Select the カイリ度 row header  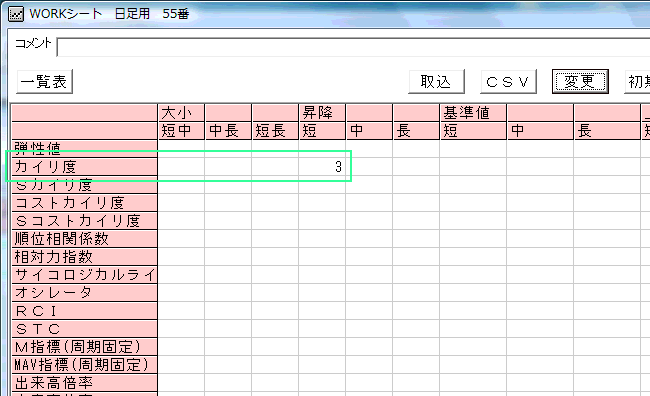(x=85, y=167)
